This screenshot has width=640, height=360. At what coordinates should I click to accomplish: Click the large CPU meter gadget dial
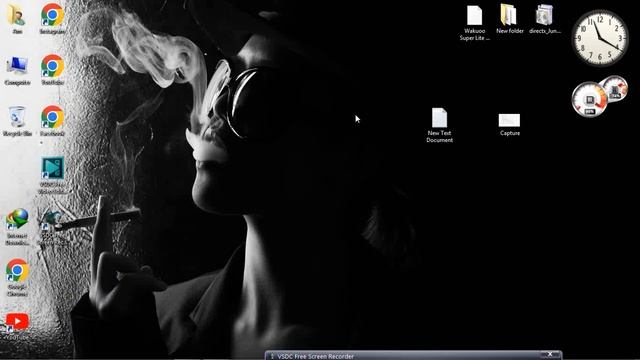click(x=589, y=99)
